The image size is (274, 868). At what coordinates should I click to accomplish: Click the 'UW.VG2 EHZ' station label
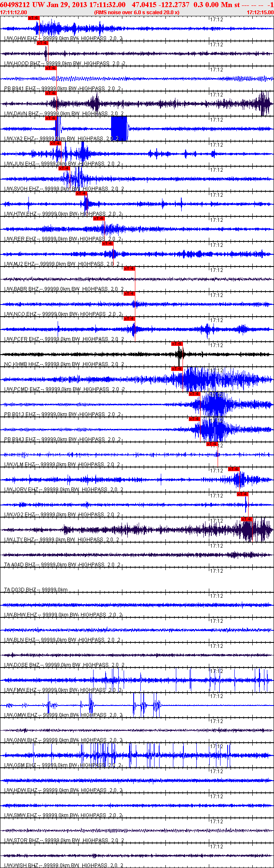pos(20,515)
